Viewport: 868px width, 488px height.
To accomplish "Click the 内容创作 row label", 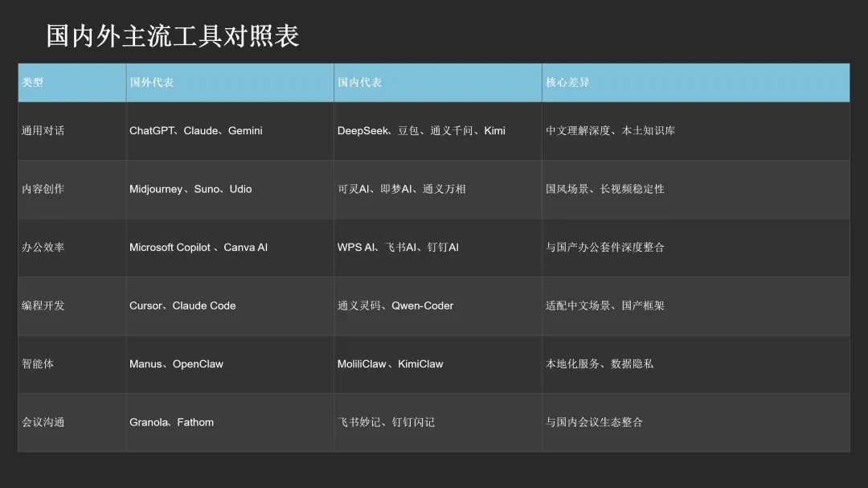I will pyautogui.click(x=72, y=190).
